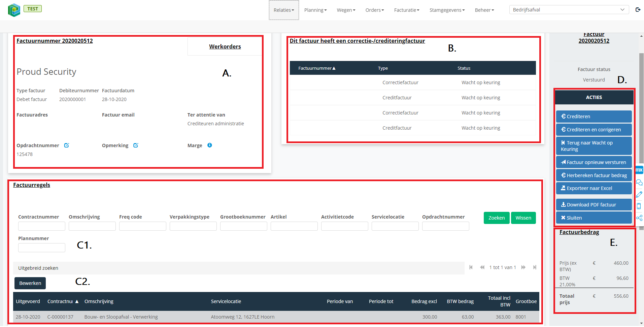Viewport: 644px width, 327px height.
Task: Click the pencil icon in the side toolbar
Action: [x=639, y=195]
